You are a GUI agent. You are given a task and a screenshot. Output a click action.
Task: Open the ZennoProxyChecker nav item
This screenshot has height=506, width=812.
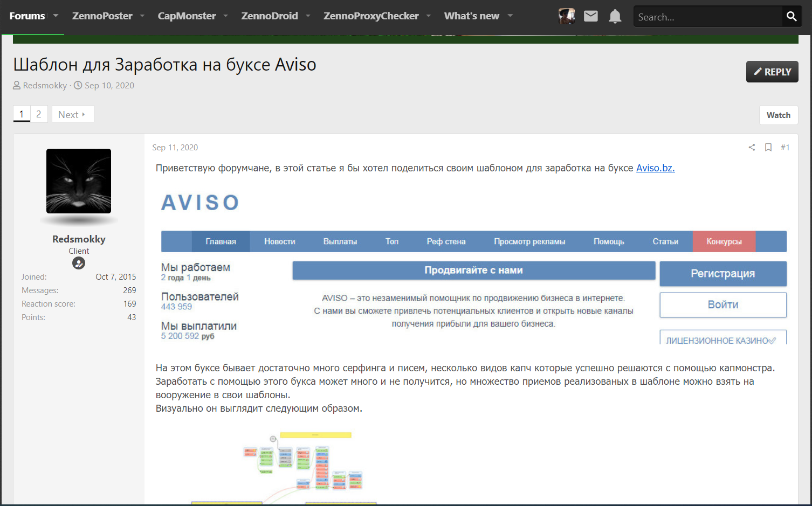point(371,16)
